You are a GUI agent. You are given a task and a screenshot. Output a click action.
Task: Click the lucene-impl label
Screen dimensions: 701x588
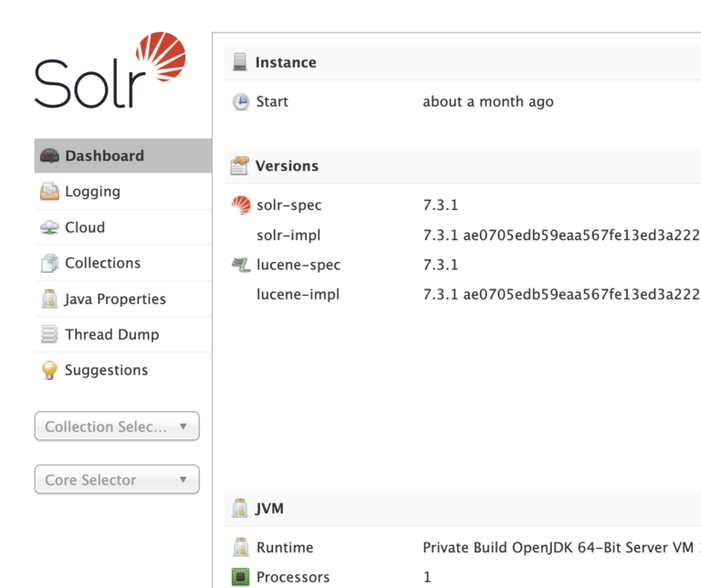click(x=298, y=295)
